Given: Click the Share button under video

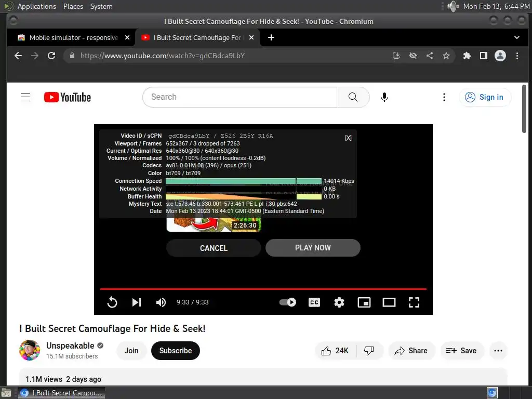Looking at the screenshot, I should pos(411,351).
